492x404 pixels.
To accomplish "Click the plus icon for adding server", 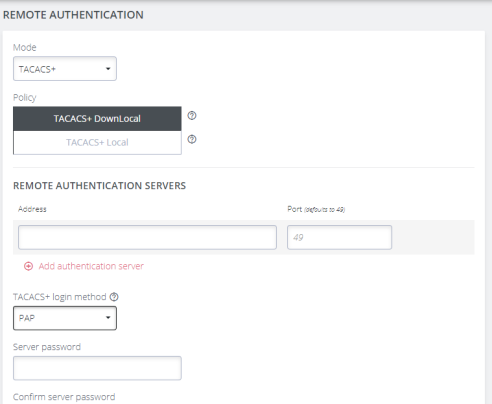I will point(28,266).
